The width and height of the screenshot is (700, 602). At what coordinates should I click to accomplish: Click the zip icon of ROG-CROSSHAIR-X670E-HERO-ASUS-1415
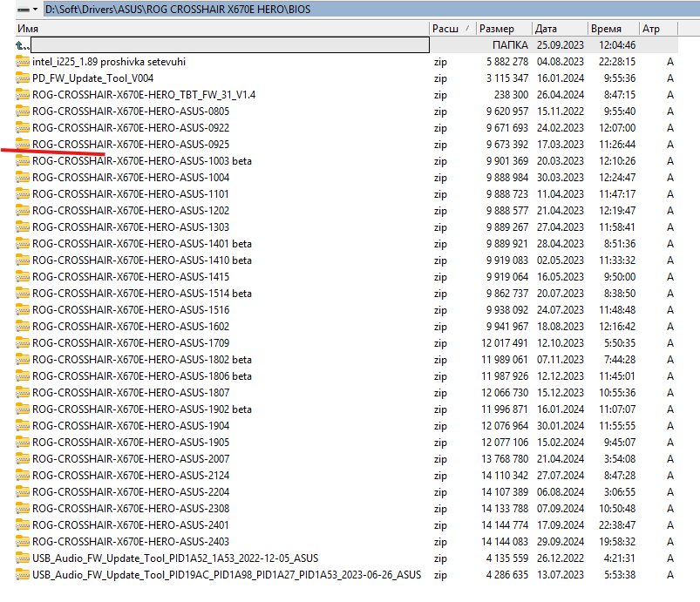[23, 277]
